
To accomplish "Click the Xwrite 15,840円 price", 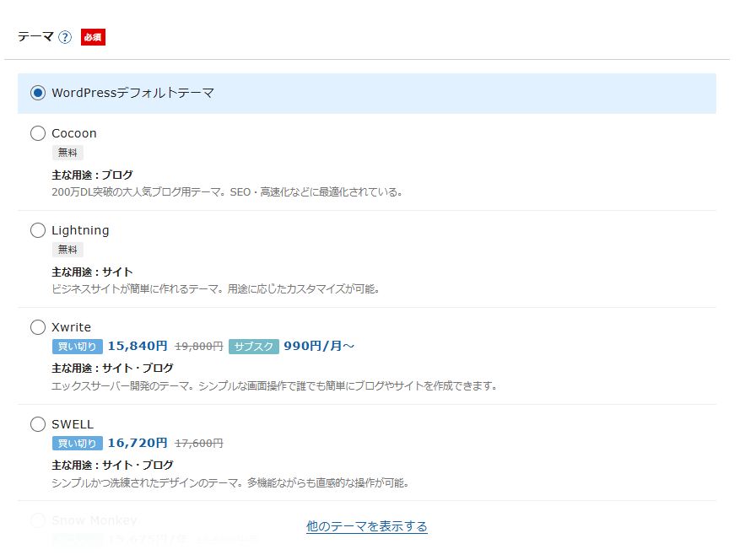I will (138, 347).
